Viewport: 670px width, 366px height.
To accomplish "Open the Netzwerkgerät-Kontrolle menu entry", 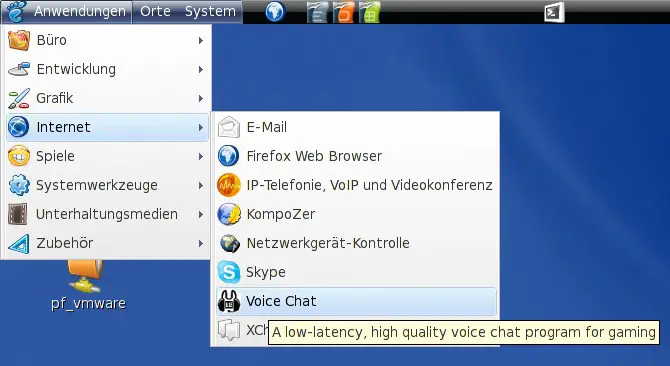I will tap(356, 243).
